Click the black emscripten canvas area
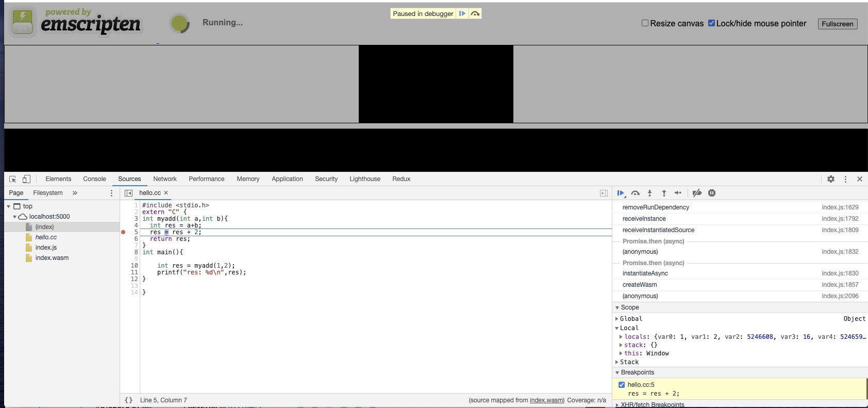868x408 pixels. 436,84
